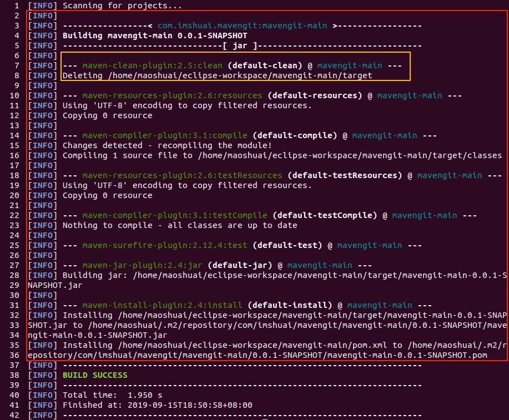
Task: Click the '(default-clean)' execution id
Action: pyautogui.click(x=265, y=65)
